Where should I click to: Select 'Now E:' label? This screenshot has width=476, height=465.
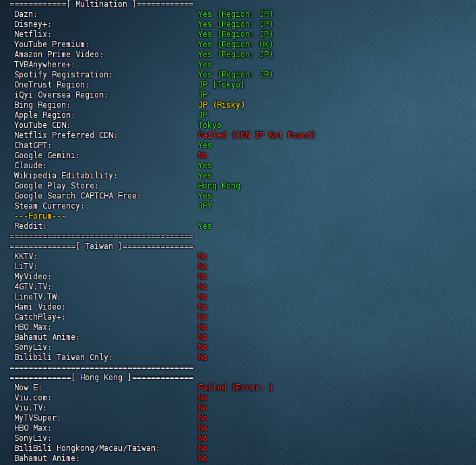pyautogui.click(x=28, y=388)
